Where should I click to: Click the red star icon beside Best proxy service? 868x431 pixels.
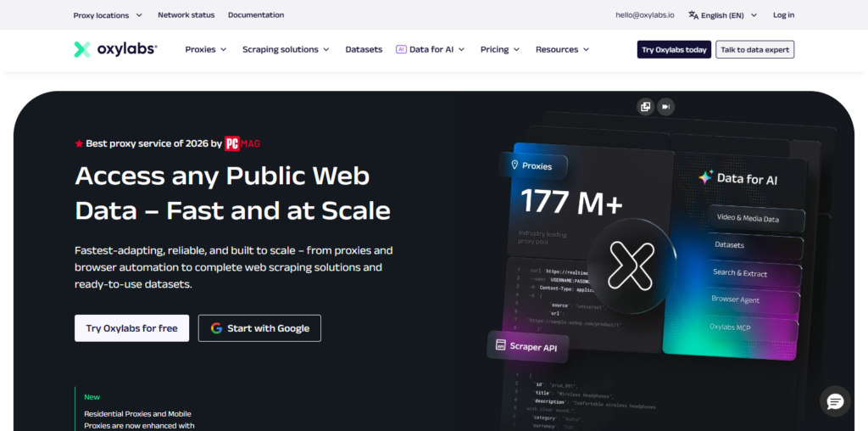point(79,143)
